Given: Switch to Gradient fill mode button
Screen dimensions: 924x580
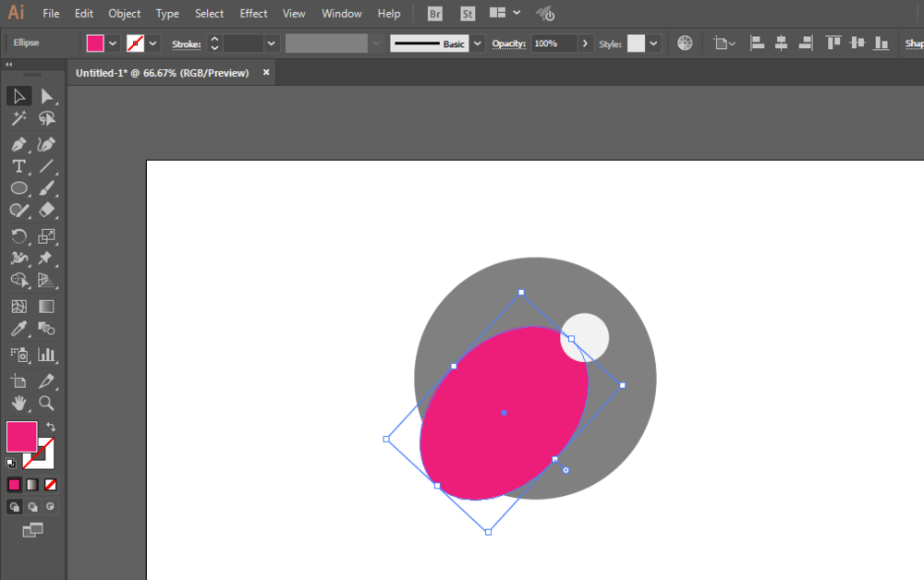Looking at the screenshot, I should click(32, 485).
